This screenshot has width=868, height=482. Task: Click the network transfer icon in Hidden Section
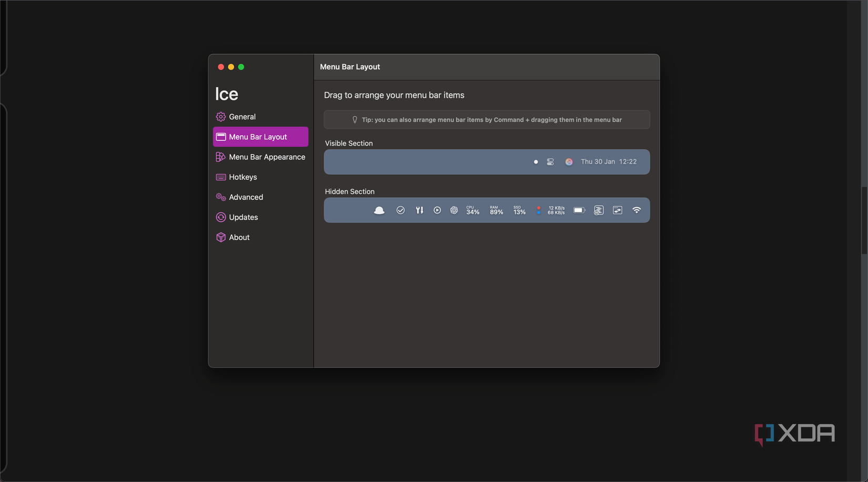551,210
